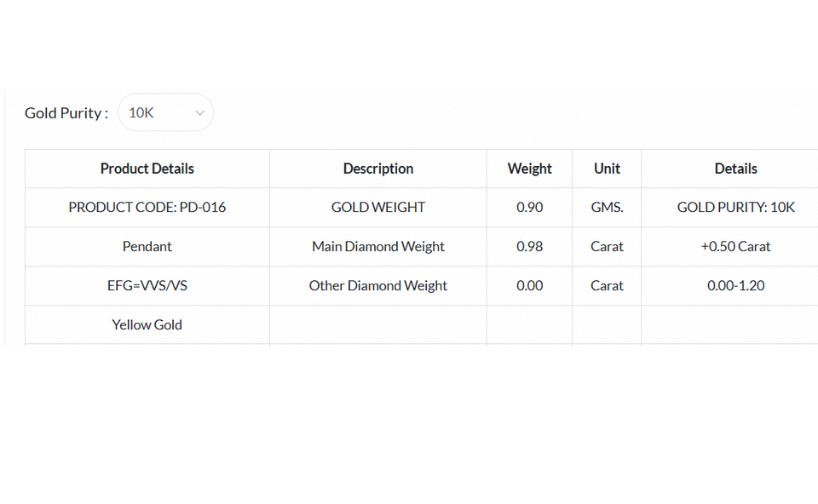Click the Pendant product cell
This screenshot has height=504, width=818.
coord(147,246)
